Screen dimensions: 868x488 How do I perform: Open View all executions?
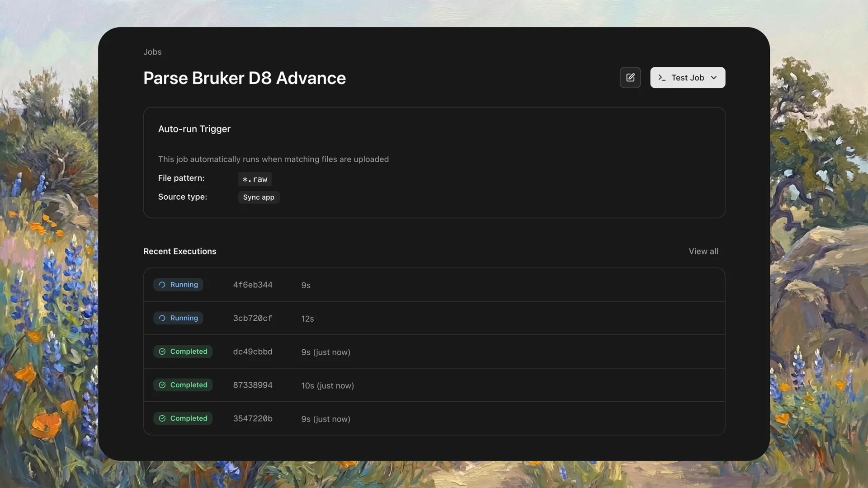[703, 251]
